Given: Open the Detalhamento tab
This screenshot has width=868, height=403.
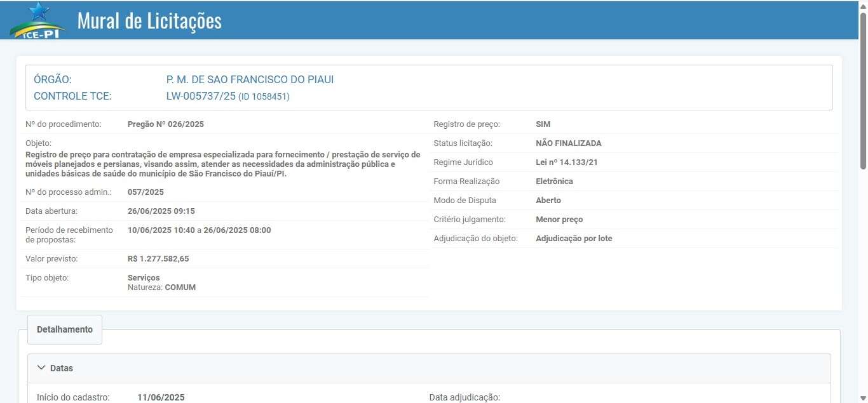Looking at the screenshot, I should click(65, 329).
